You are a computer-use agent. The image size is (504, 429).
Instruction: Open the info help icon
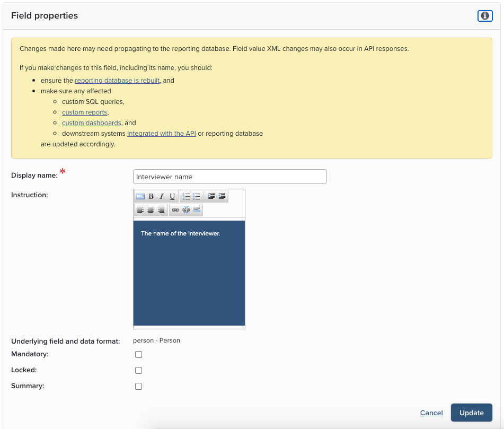[x=485, y=16]
